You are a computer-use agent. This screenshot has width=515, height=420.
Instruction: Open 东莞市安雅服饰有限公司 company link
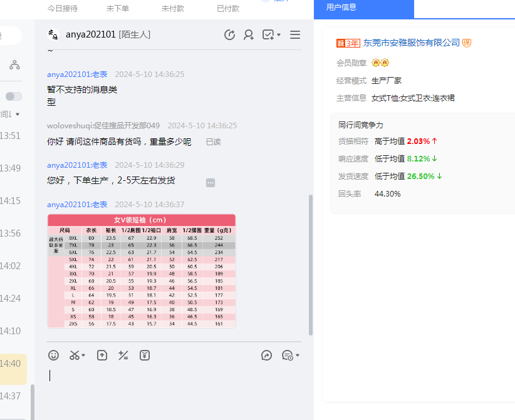[x=411, y=43]
